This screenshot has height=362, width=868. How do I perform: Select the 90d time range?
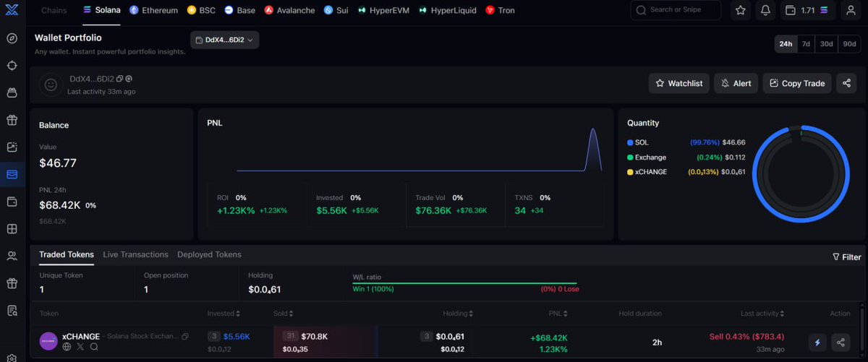(x=849, y=43)
